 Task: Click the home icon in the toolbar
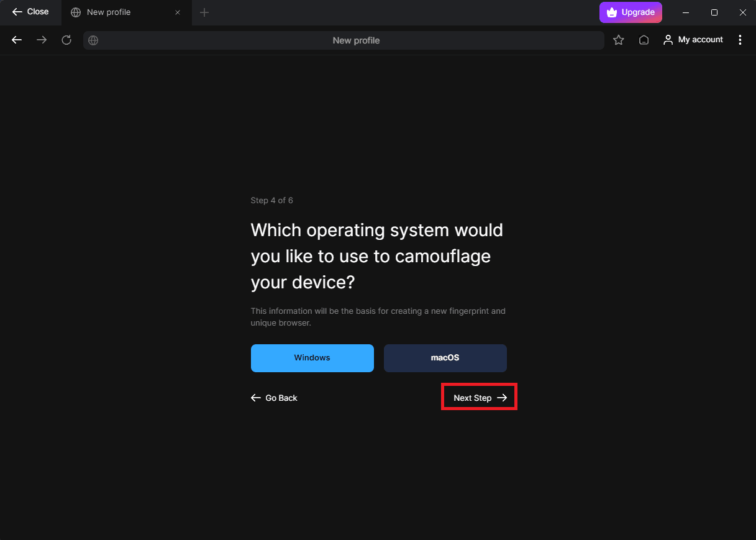[x=644, y=40]
